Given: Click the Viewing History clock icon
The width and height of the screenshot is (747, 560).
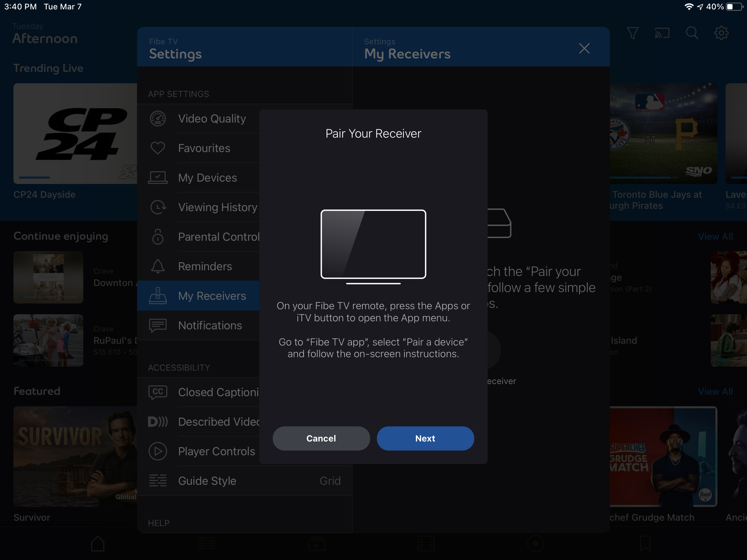Looking at the screenshot, I should (x=158, y=207).
